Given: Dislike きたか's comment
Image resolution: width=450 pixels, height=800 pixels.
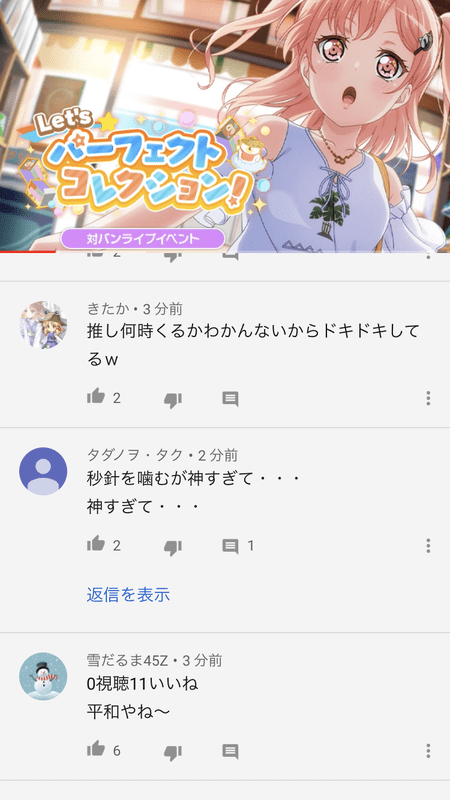Looking at the screenshot, I should (173, 399).
